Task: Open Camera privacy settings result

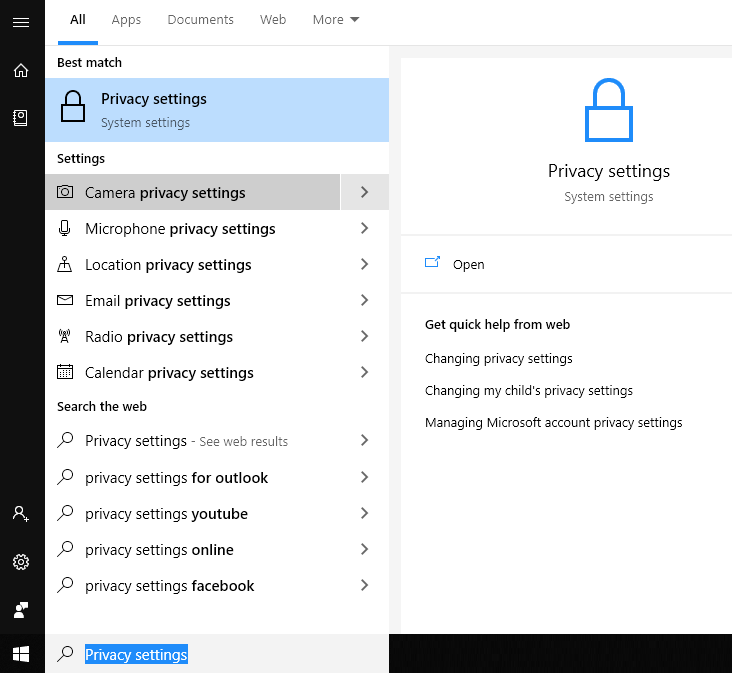Action: pos(193,192)
